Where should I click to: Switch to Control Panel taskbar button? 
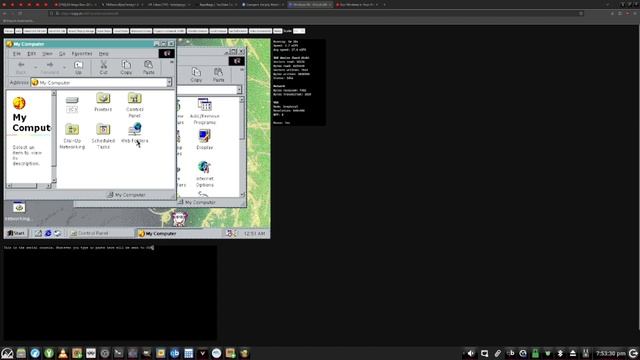(x=101, y=233)
